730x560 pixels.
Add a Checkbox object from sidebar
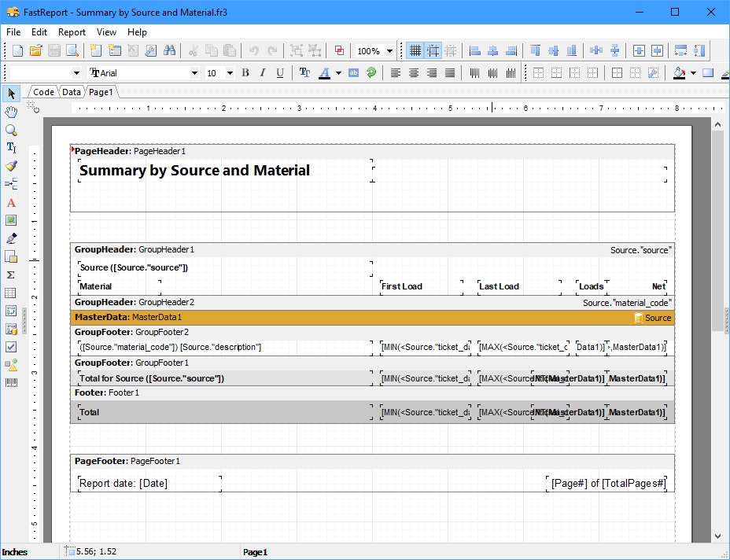point(11,347)
